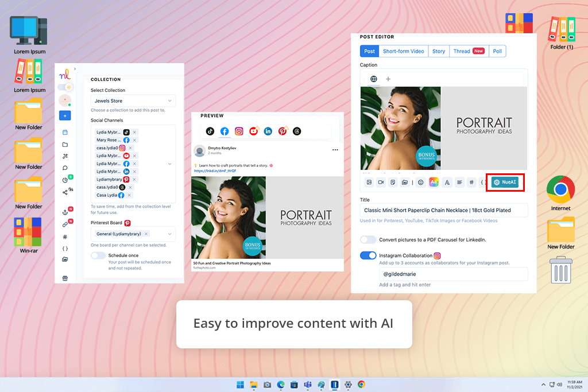Open the chat bubble icon in sidebar

click(65, 168)
